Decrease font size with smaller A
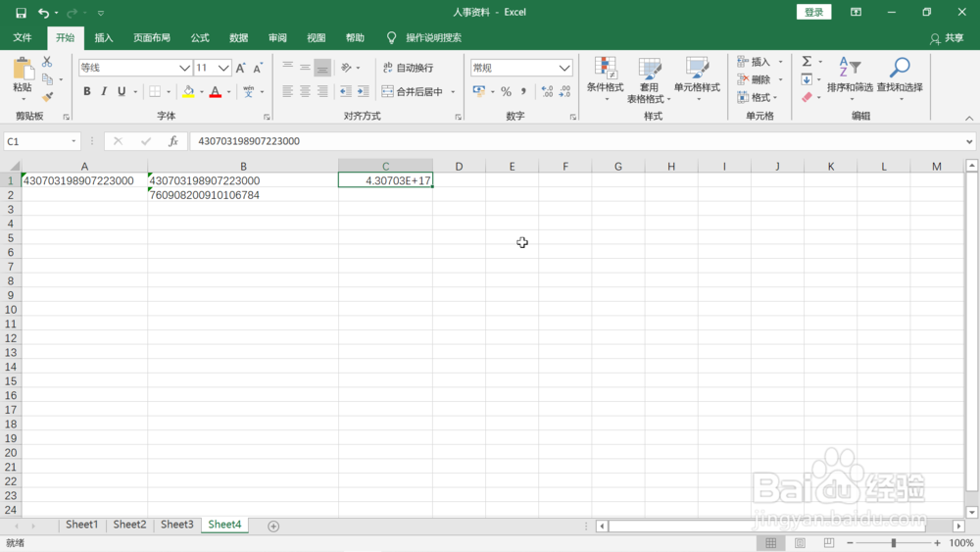980x552 pixels. point(258,68)
